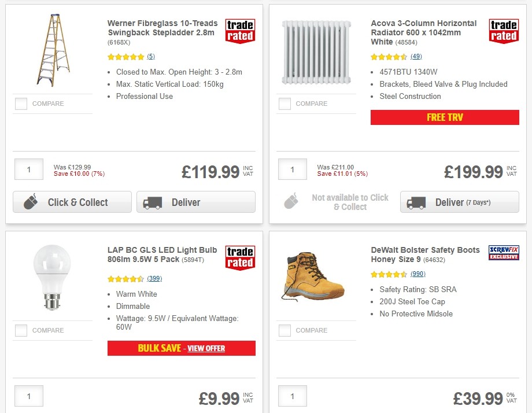Tick the COMPARE checkbox for Werner stepladder

point(21,104)
